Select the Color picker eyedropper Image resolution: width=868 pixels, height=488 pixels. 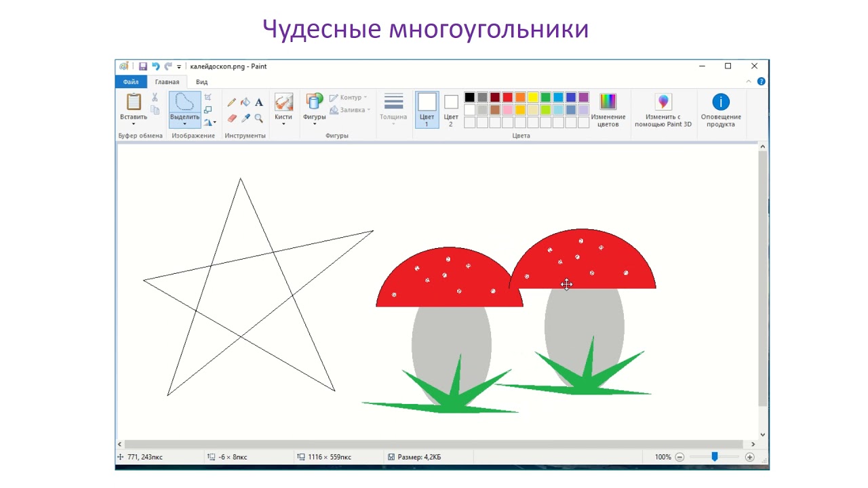[245, 118]
